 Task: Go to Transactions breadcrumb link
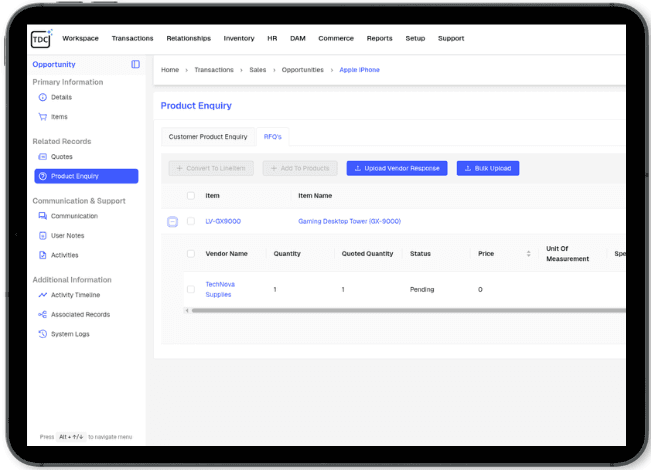pos(214,70)
